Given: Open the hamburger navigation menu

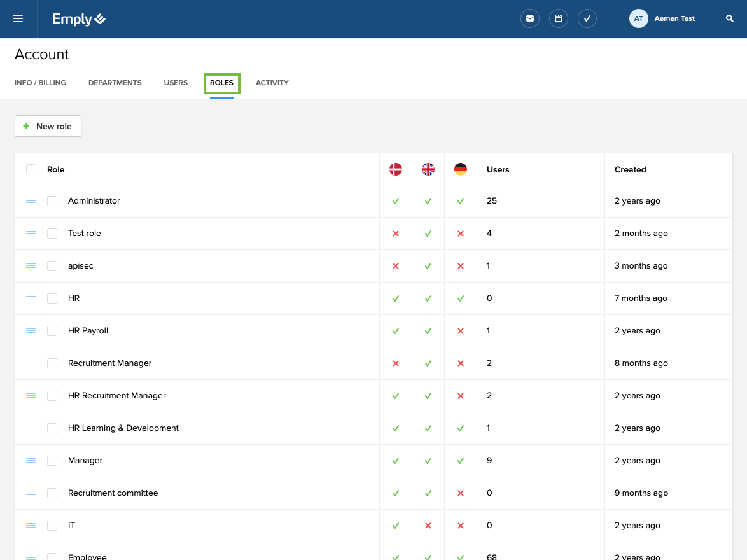Looking at the screenshot, I should pyautogui.click(x=17, y=18).
